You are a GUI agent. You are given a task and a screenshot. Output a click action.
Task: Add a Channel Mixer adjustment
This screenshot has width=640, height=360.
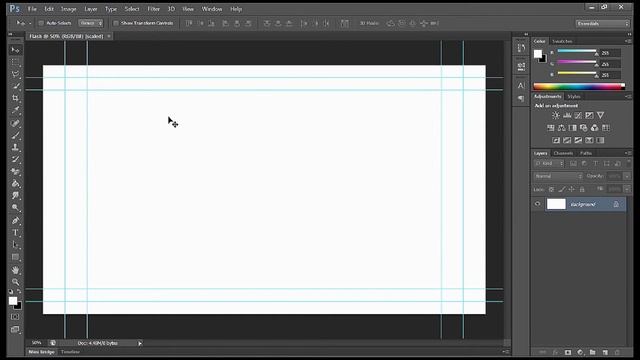(x=595, y=128)
